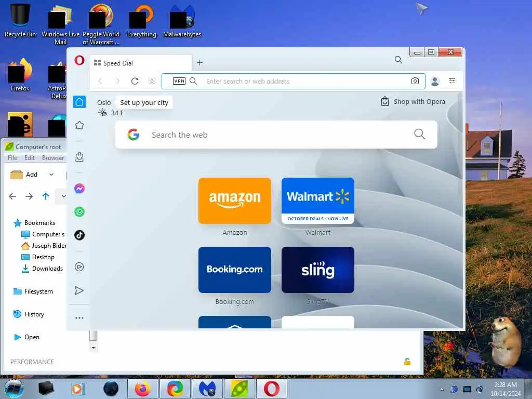Select Malwarebytes desktop shortcut
532x399 pixels.
(x=182, y=21)
